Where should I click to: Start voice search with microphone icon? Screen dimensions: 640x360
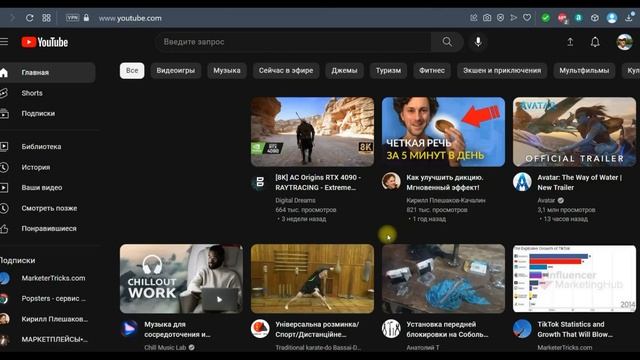pos(478,42)
